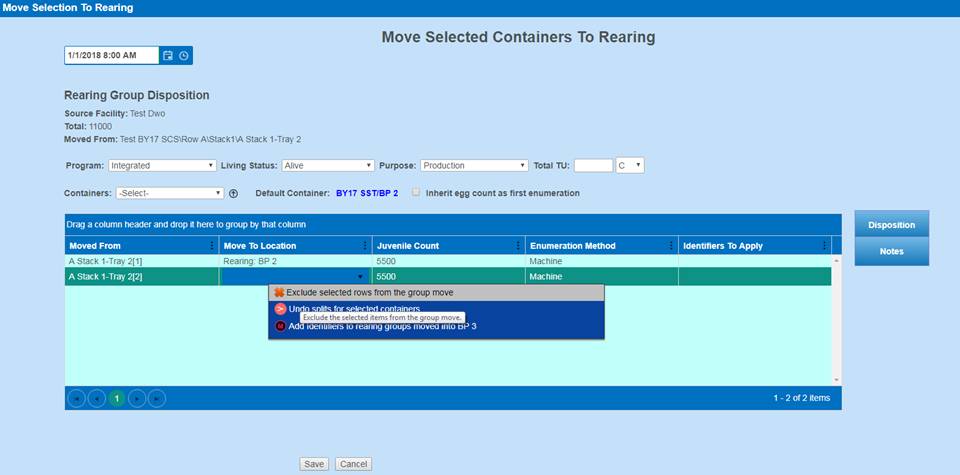Click the Cancel button
This screenshot has height=475, width=960.
[x=353, y=464]
